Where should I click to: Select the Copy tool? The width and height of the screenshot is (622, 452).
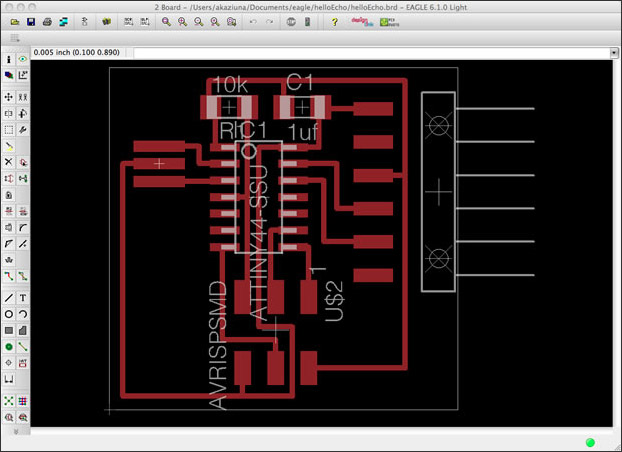[x=23, y=97]
